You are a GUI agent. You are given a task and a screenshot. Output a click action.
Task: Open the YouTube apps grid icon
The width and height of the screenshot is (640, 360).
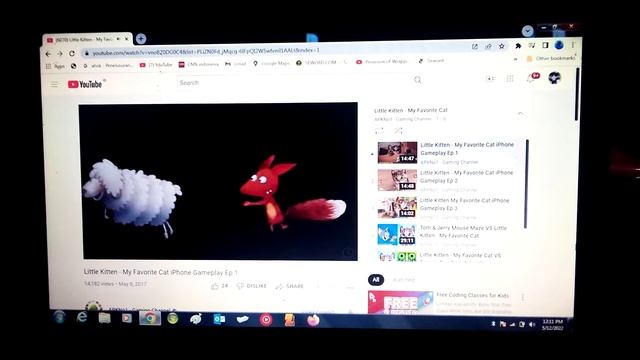tap(510, 78)
